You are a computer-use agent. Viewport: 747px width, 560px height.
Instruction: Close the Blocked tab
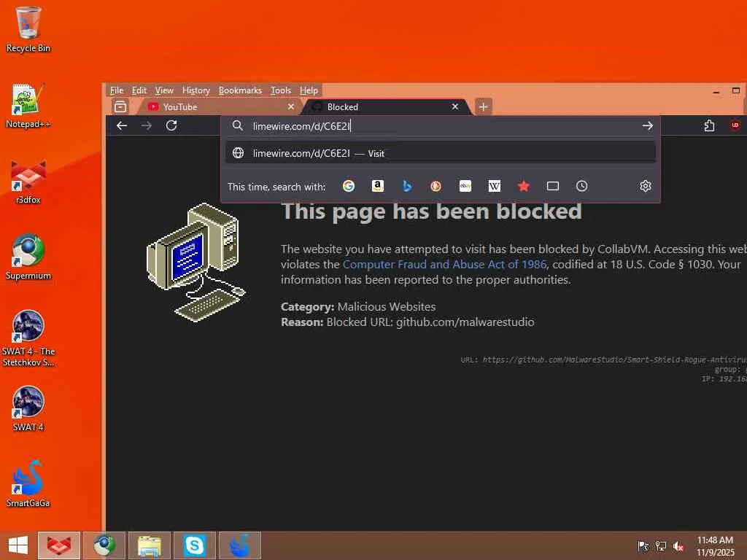click(455, 106)
